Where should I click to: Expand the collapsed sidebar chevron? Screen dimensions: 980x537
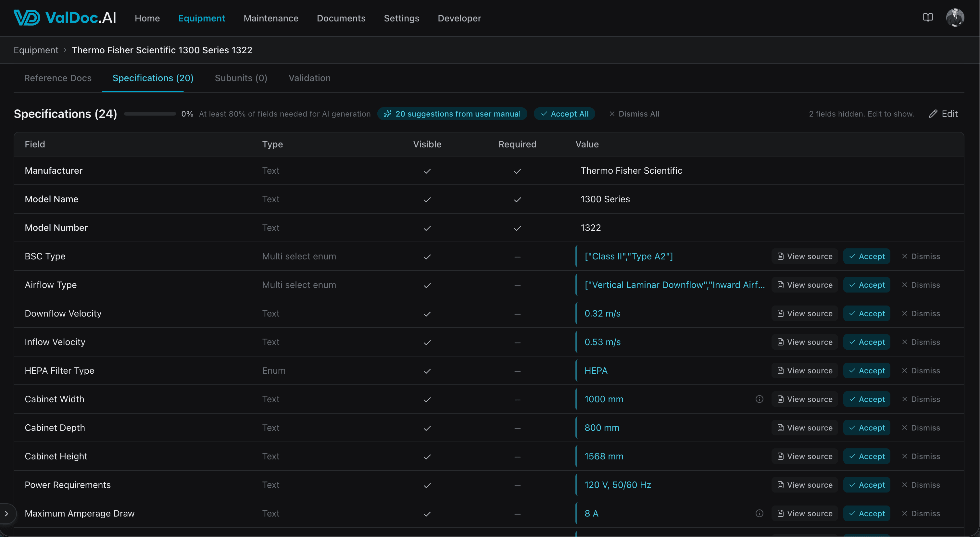6,513
